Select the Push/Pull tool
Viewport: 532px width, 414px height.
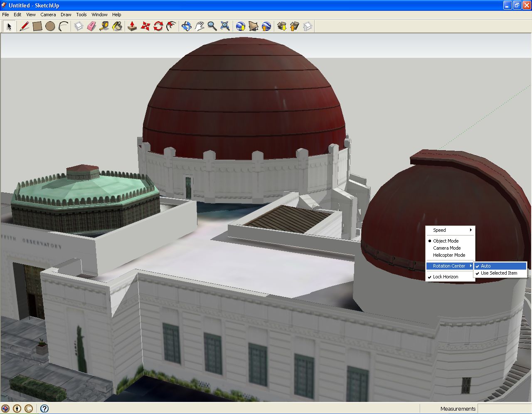pyautogui.click(x=132, y=27)
